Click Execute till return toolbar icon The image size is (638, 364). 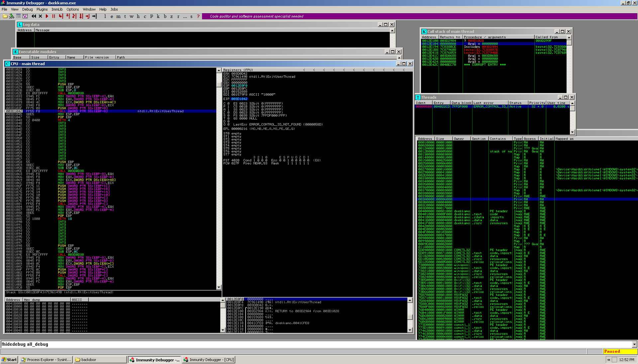pyautogui.click(x=88, y=16)
